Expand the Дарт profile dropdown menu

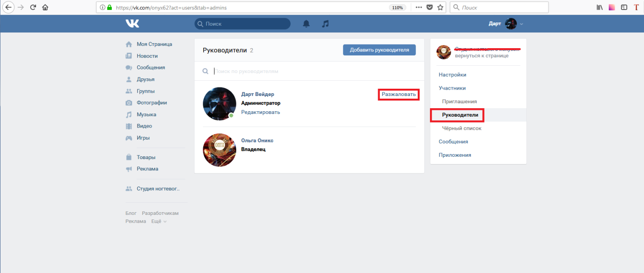(x=521, y=24)
